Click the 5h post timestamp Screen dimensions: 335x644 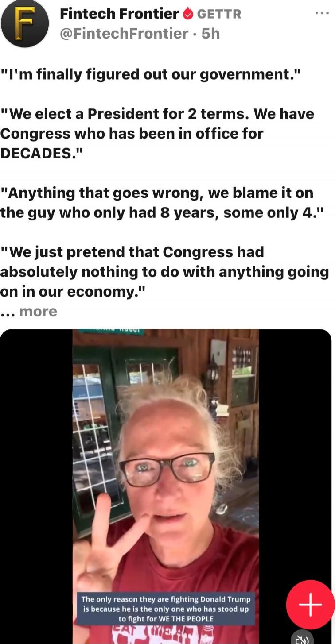pyautogui.click(x=210, y=33)
